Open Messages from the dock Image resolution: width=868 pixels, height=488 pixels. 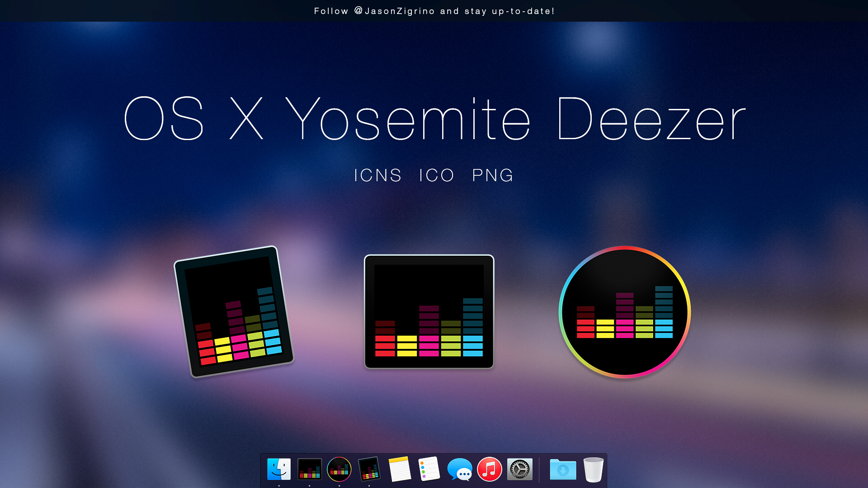click(x=460, y=470)
